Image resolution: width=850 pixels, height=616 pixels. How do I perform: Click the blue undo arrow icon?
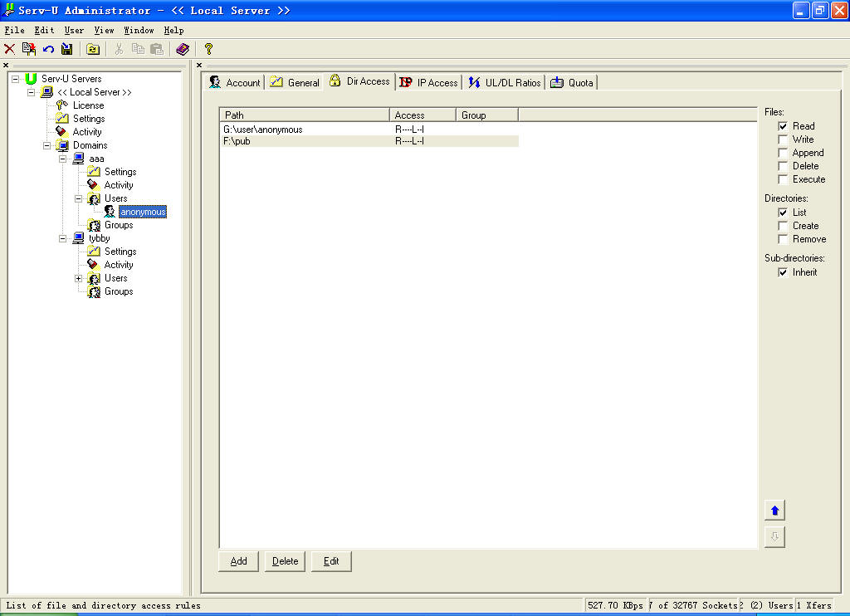pyautogui.click(x=48, y=50)
